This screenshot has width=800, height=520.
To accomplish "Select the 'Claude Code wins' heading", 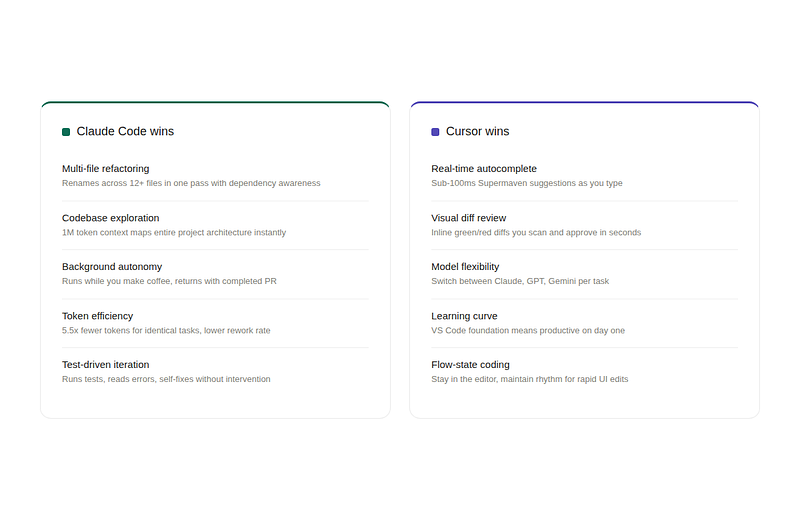I will point(125,131).
